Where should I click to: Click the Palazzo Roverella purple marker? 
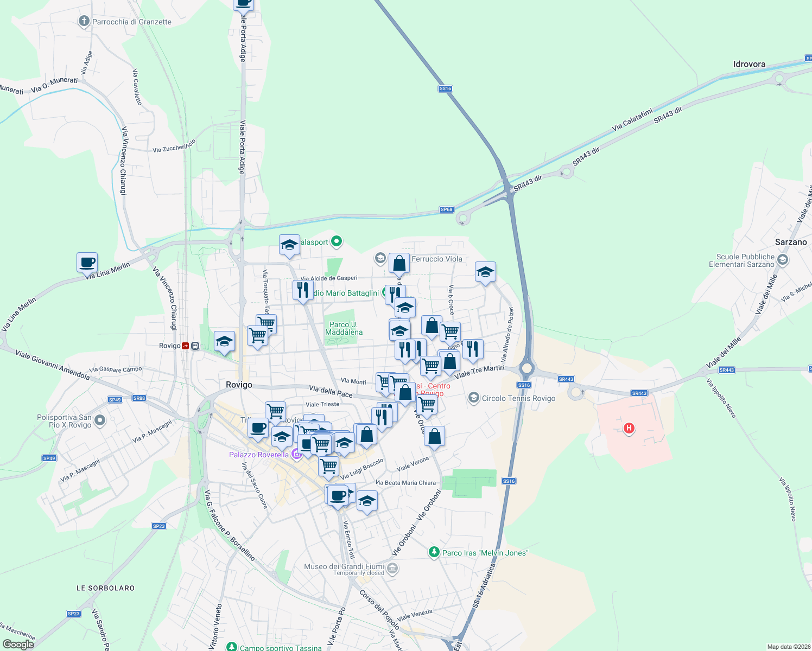[296, 455]
